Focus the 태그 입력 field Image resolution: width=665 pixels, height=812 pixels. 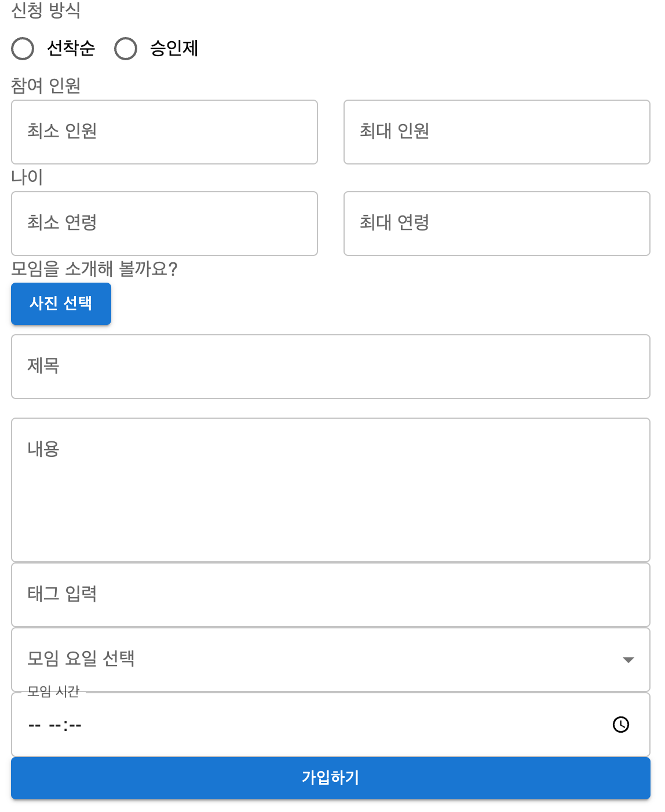(x=331, y=595)
